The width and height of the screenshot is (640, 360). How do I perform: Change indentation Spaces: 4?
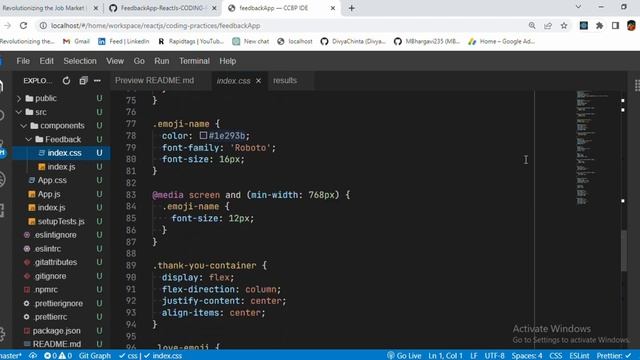tap(527, 356)
